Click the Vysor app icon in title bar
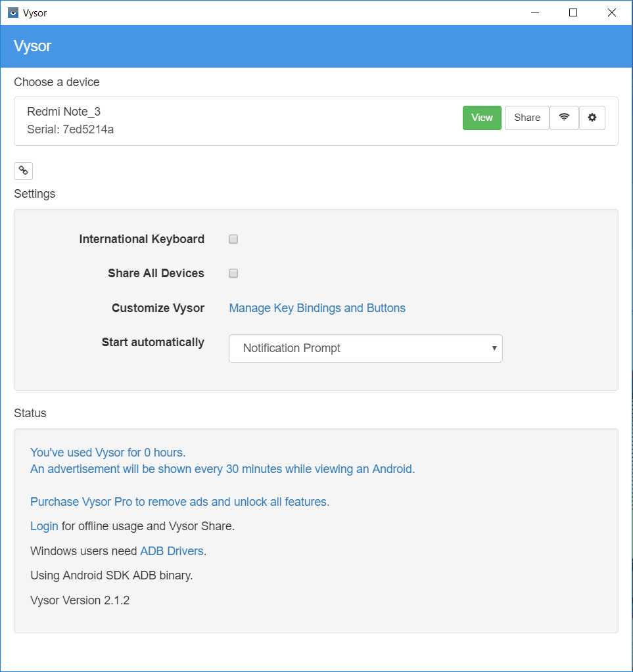This screenshot has height=672, width=633. pos(13,13)
